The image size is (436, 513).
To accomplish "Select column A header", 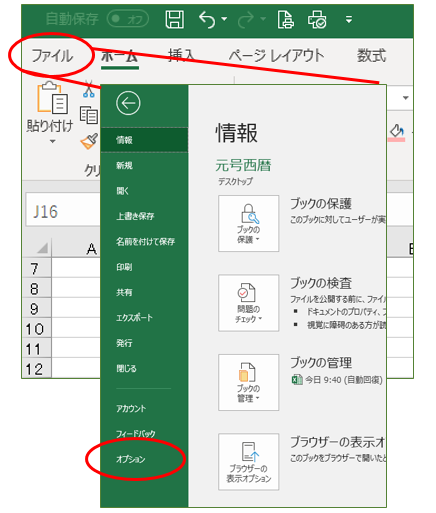I will (x=76, y=248).
